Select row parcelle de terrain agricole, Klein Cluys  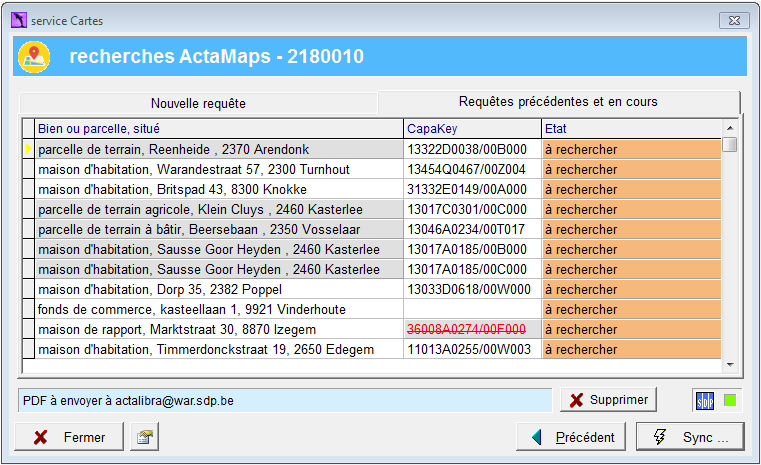[x=219, y=209]
